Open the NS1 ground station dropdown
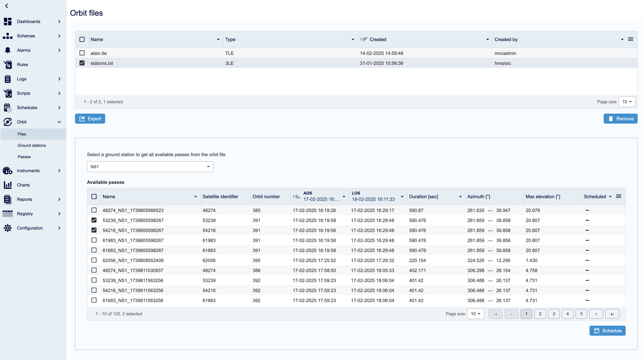Viewport: 644px width, 360px height. tap(150, 167)
